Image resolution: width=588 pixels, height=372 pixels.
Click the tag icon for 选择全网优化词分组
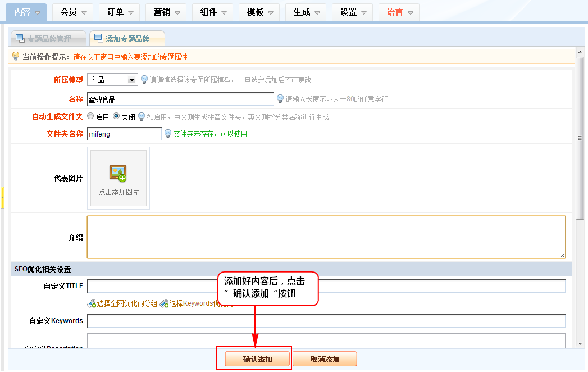point(91,303)
